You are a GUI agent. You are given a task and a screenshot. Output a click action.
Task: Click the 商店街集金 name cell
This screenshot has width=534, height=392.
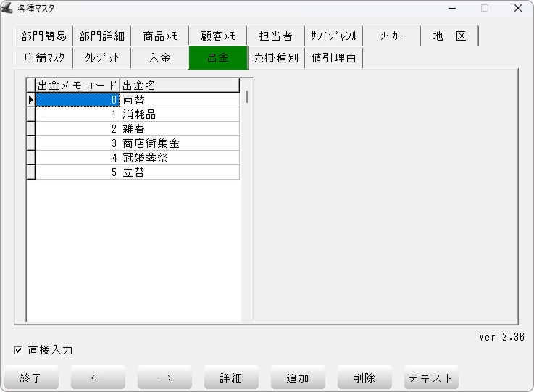point(179,143)
